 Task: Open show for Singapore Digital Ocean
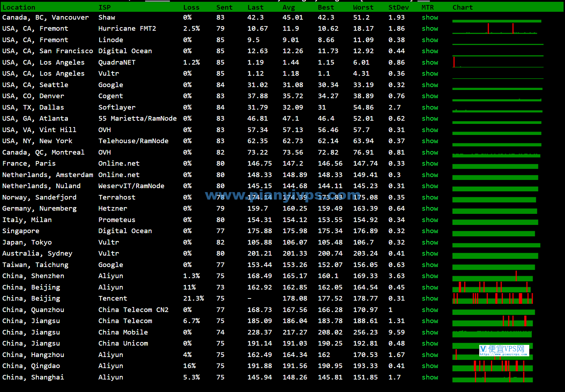point(430,231)
